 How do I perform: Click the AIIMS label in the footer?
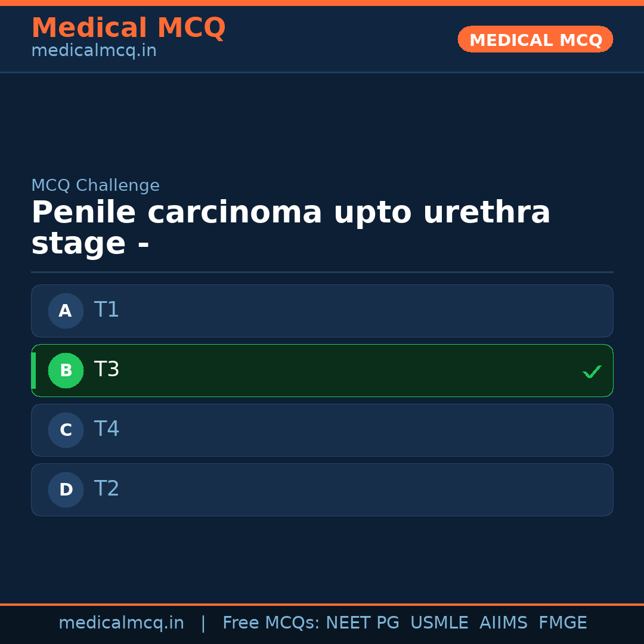[504, 623]
